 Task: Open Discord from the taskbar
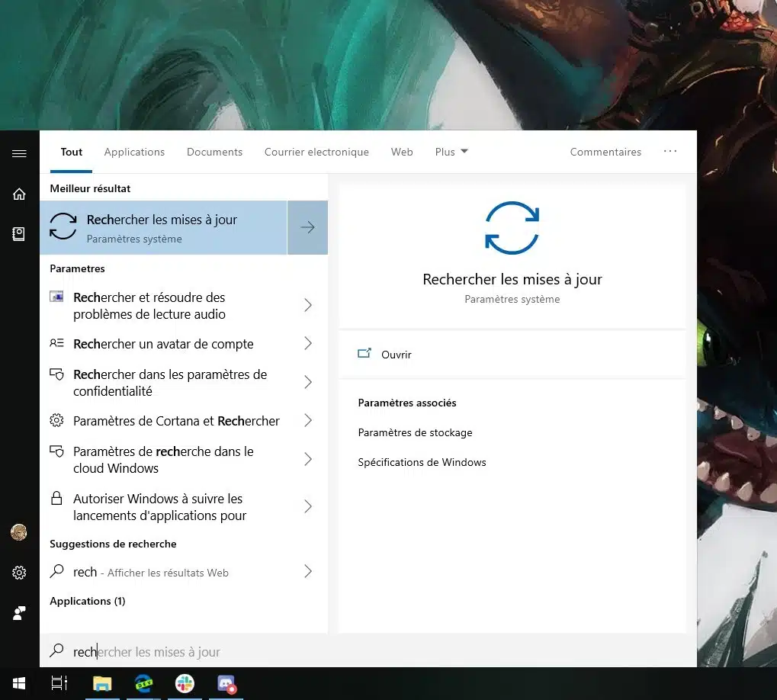tap(226, 684)
